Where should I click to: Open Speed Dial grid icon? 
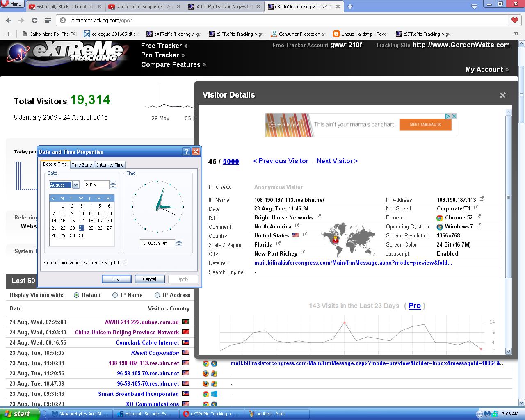point(48,20)
